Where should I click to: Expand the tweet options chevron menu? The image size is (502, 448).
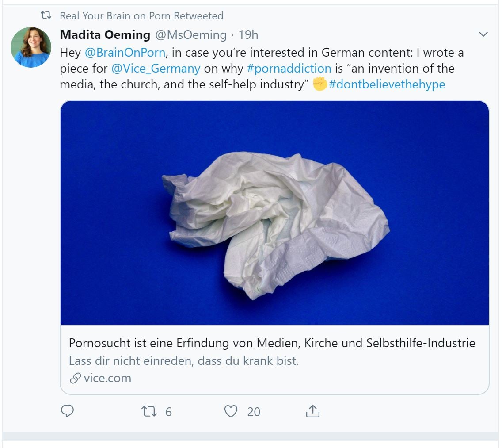pyautogui.click(x=483, y=34)
